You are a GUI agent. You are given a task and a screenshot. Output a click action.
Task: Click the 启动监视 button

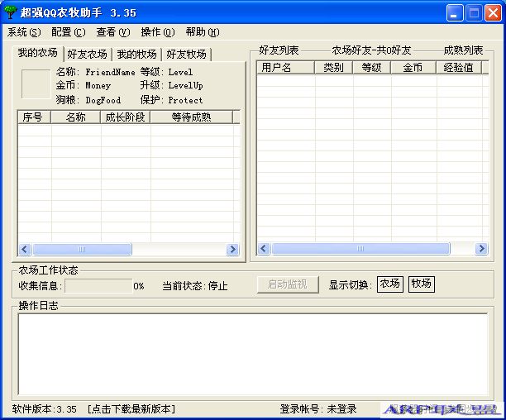(x=287, y=284)
